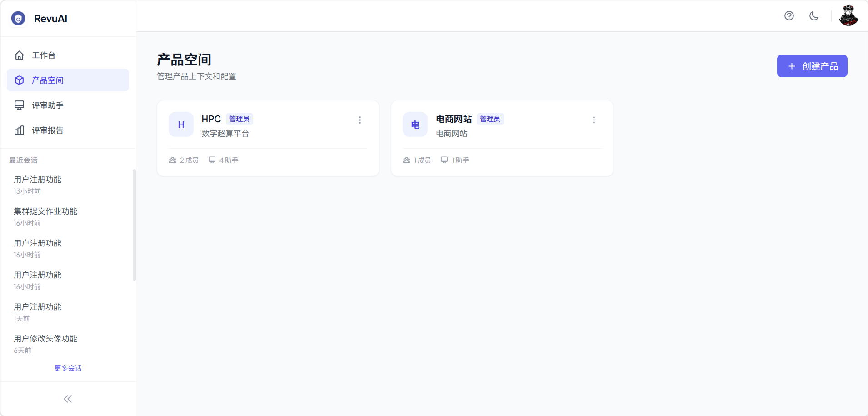Image resolution: width=868 pixels, height=416 pixels.
Task: Click the members icon on 电商网站 card
Action: [x=407, y=160]
